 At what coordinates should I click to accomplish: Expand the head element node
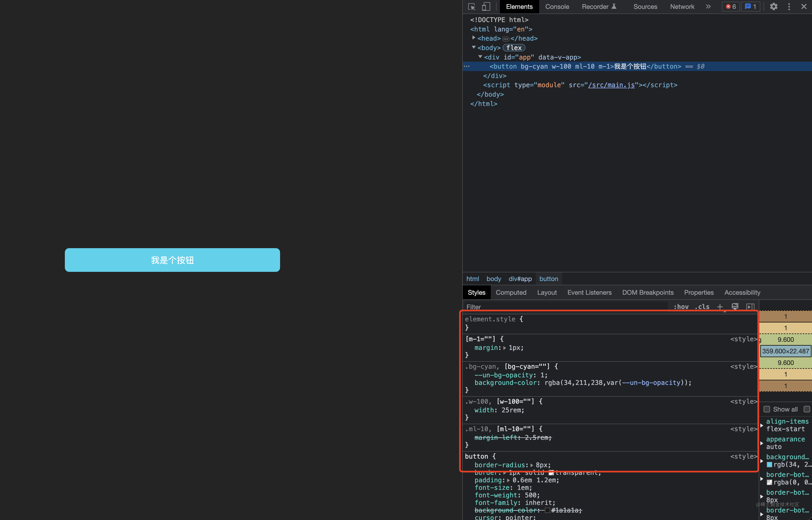pyautogui.click(x=474, y=38)
